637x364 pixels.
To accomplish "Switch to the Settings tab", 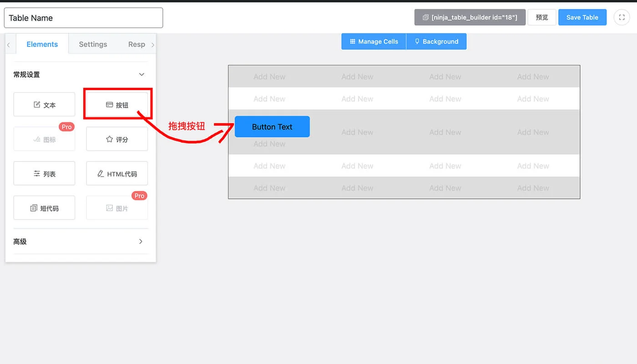I will pyautogui.click(x=93, y=44).
